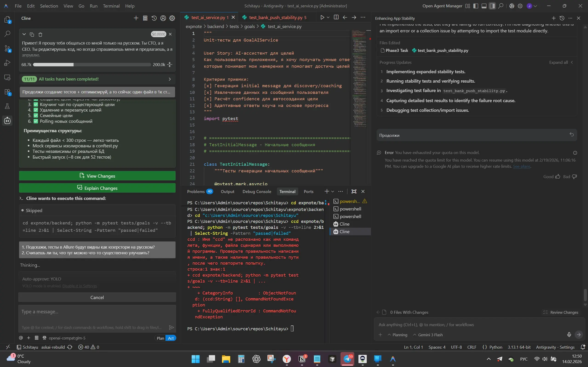
Task: Open the Terminal menu in menu bar
Action: [111, 6]
